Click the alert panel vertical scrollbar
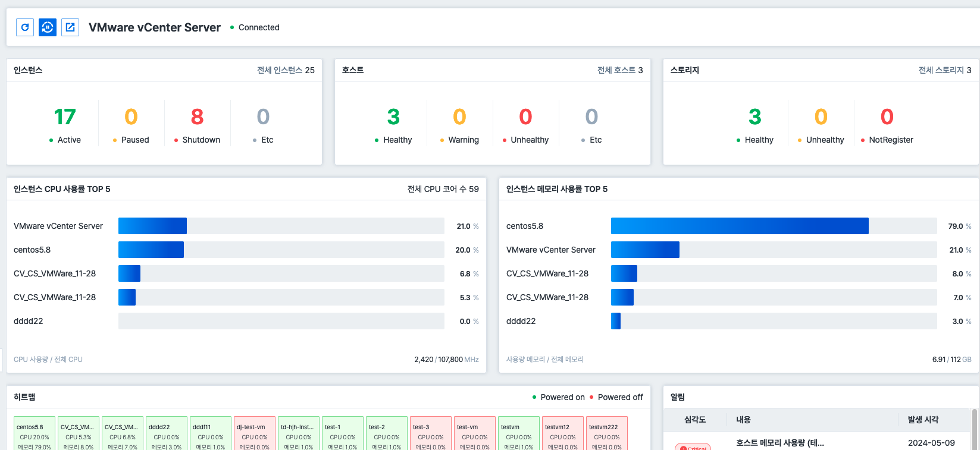 tap(974, 428)
